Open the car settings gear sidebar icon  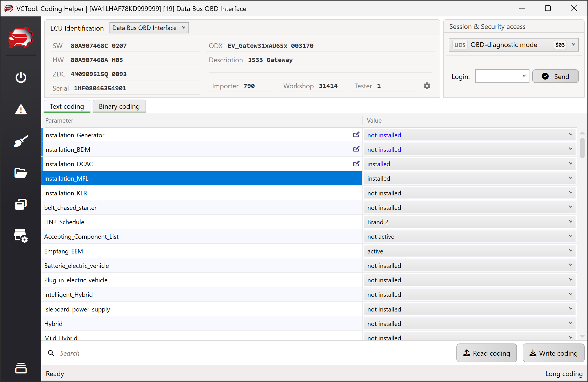(x=21, y=236)
